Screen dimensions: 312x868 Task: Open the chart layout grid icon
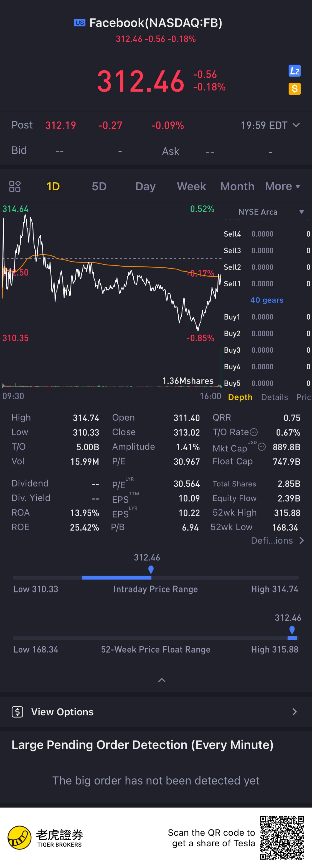tap(15, 186)
